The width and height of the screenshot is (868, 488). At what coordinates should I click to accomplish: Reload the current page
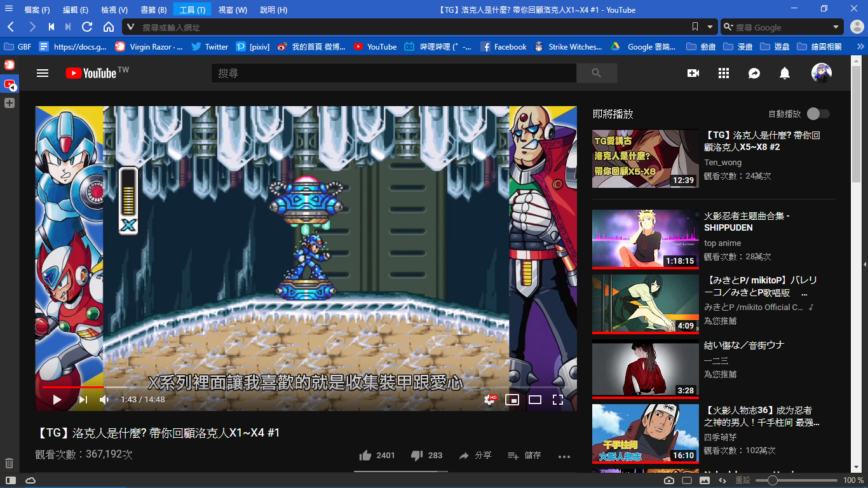[88, 27]
